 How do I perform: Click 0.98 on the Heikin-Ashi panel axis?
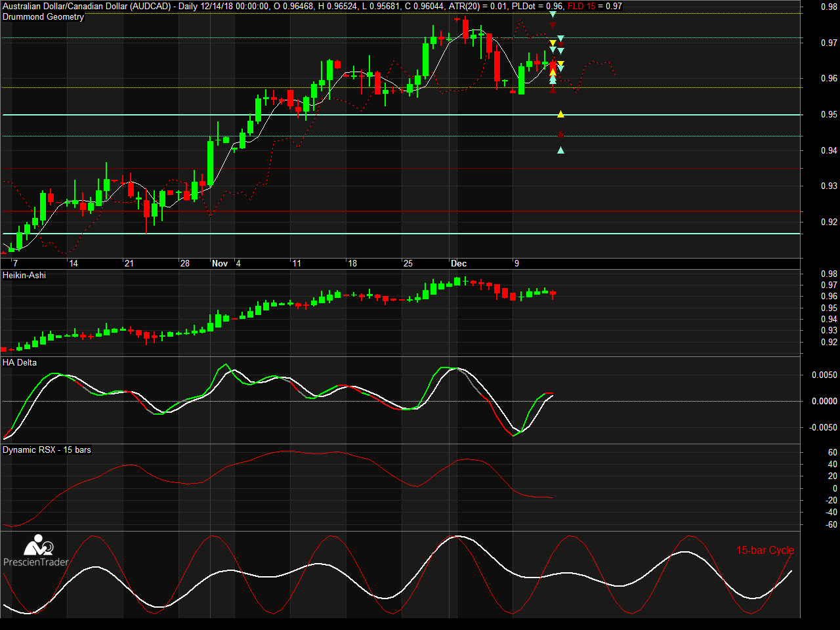(829, 274)
